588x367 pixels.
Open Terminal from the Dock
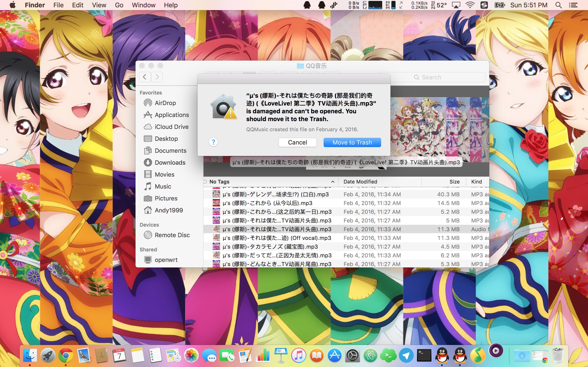click(424, 356)
